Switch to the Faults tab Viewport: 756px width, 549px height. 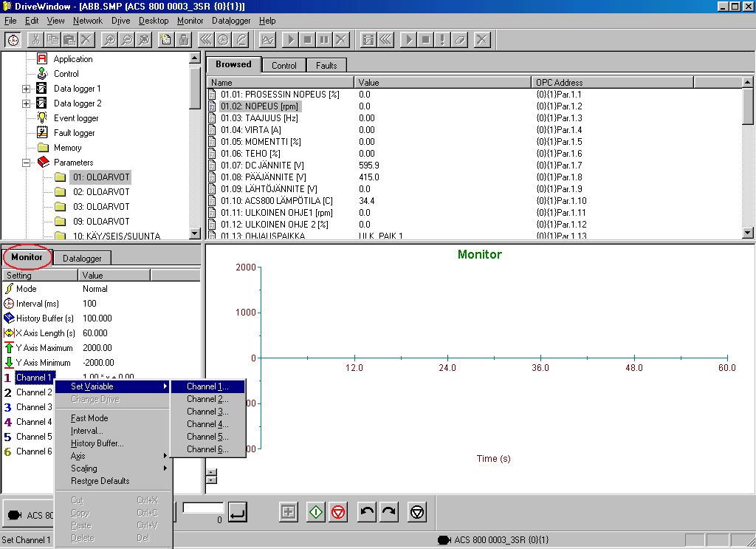(x=326, y=66)
